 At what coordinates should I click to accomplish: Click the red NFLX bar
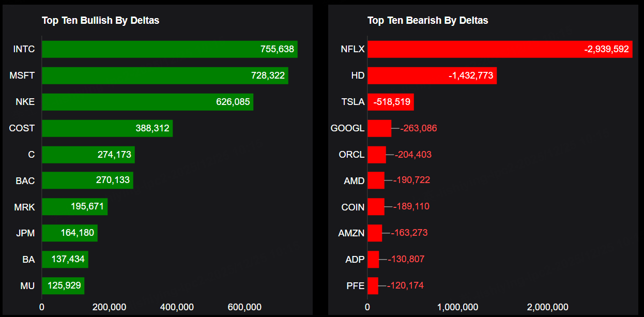[499, 49]
